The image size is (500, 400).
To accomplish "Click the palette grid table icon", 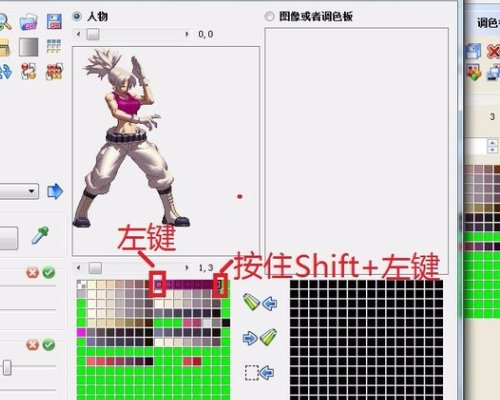I will point(54,46).
